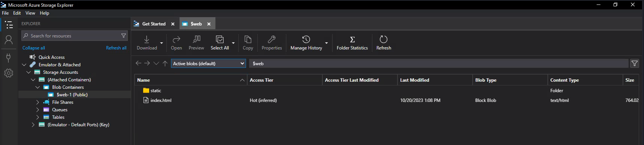
Task: Select File Shares tree label
Action: [63, 102]
